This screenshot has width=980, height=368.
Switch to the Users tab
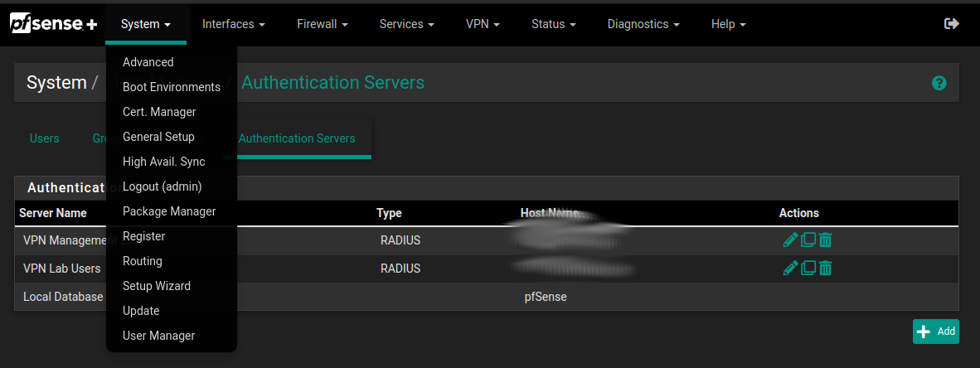pos(45,138)
